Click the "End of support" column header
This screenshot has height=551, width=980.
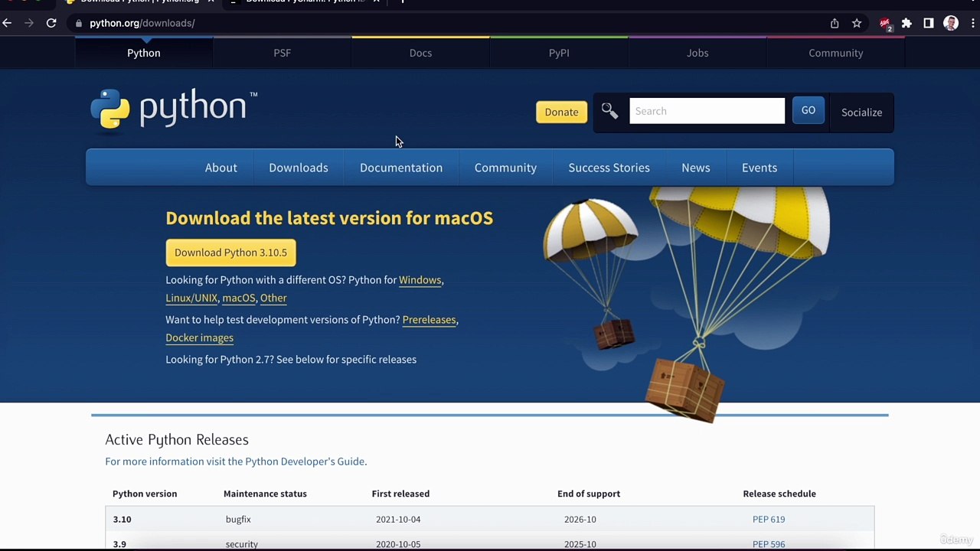point(589,494)
